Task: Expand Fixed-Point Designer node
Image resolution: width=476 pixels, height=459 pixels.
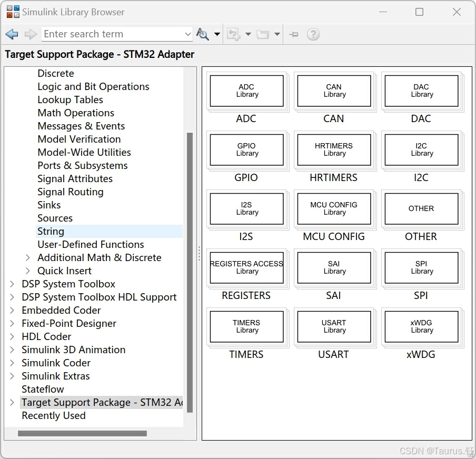Action: 12,324
